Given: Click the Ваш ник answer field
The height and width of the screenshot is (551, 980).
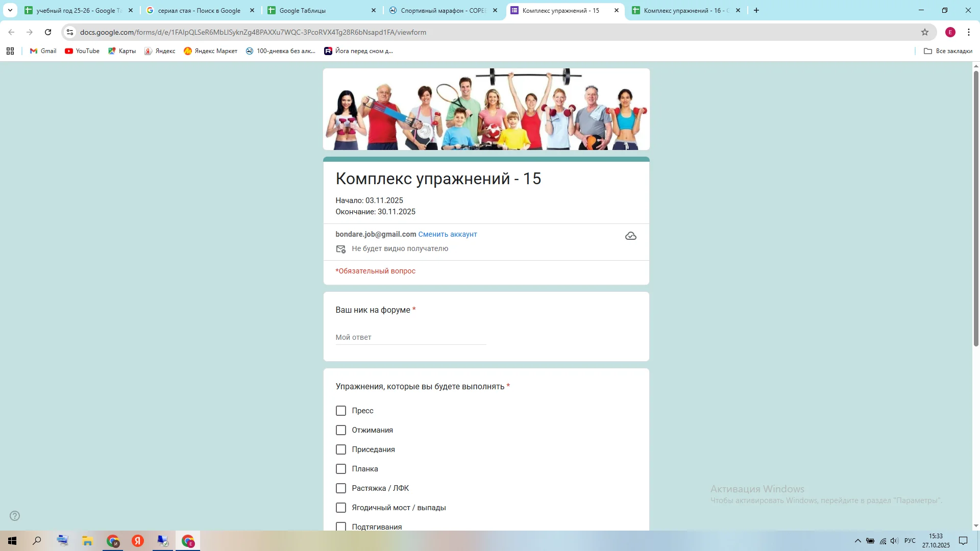Looking at the screenshot, I should pyautogui.click(x=410, y=337).
